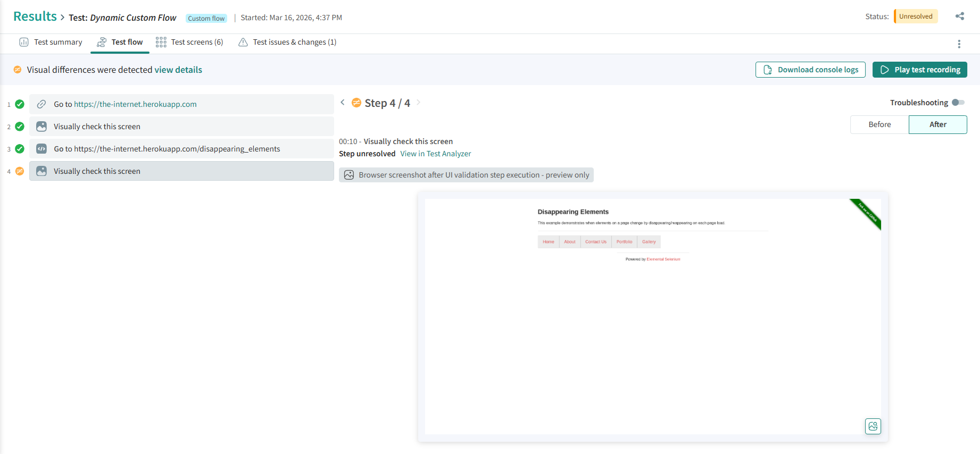Click the green checkmark for step 1
The height and width of the screenshot is (454, 980).
(x=20, y=104)
